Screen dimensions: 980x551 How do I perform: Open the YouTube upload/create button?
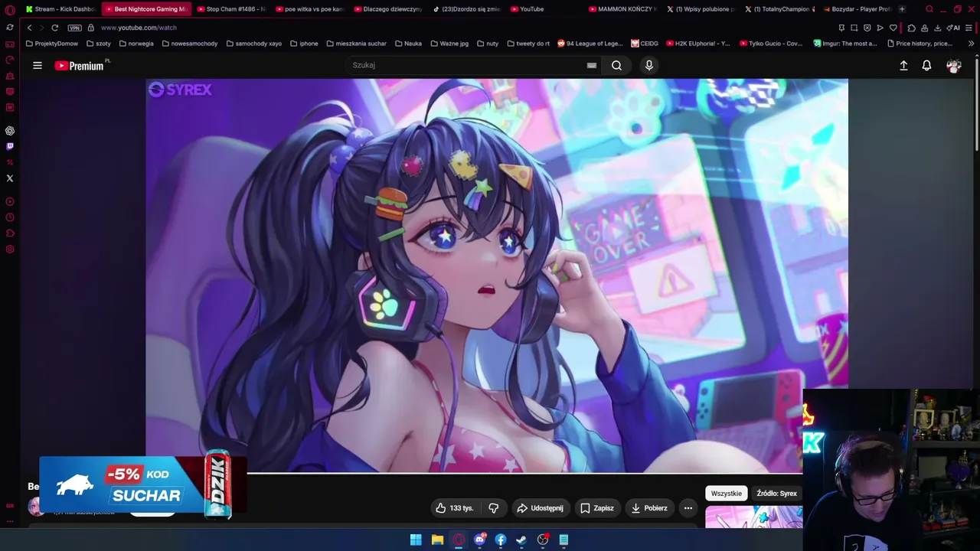point(903,66)
